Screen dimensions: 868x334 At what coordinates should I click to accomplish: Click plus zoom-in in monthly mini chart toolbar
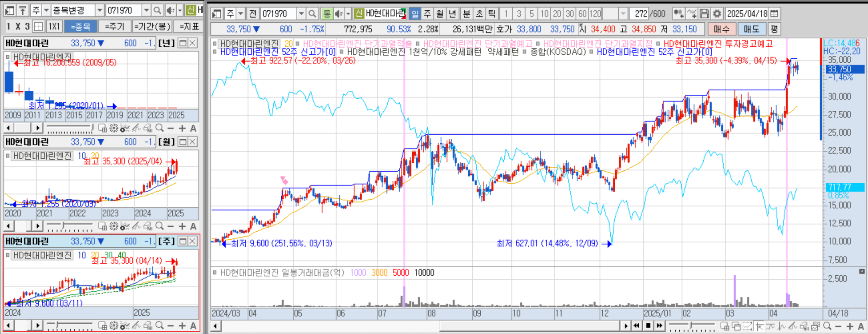182,227
